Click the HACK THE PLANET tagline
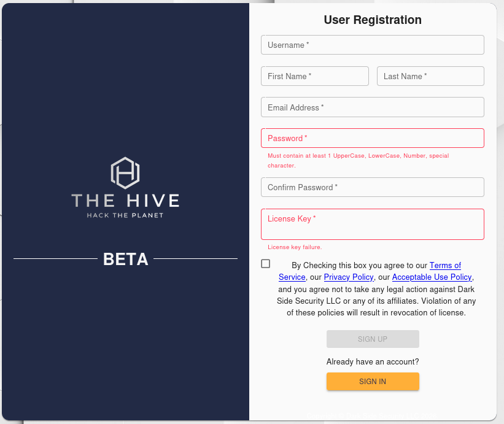Image resolution: width=504 pixels, height=424 pixels. [125, 214]
